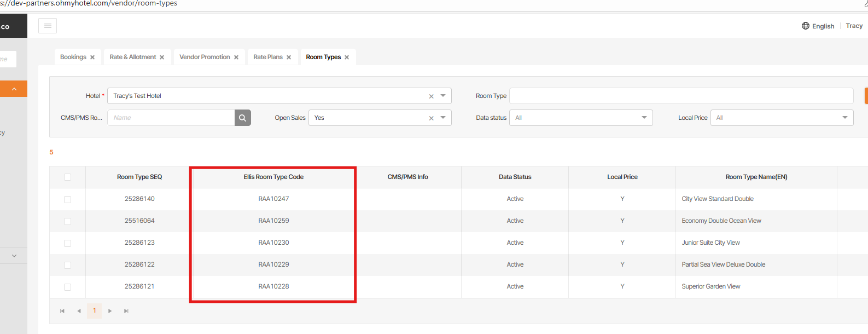
Task: Click the globe English language selector
Action: pyautogui.click(x=818, y=26)
